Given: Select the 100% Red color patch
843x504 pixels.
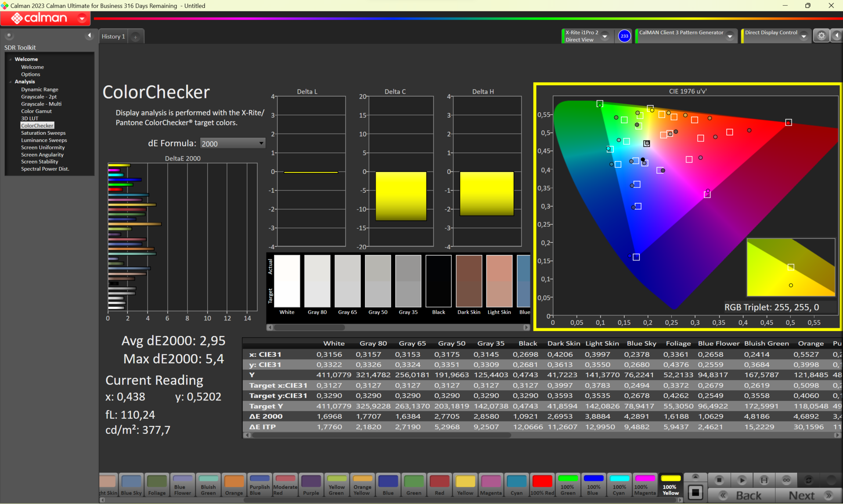Looking at the screenshot, I should pyautogui.click(x=542, y=485).
